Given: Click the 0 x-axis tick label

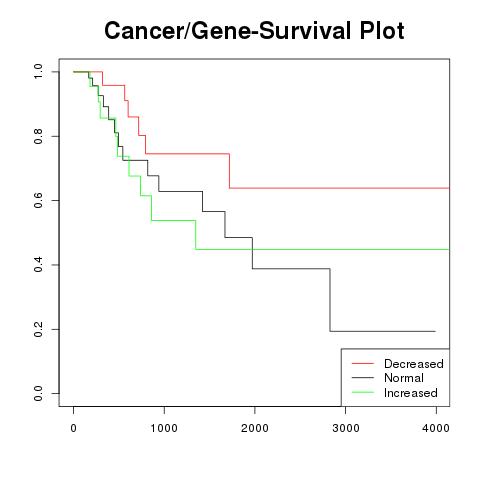Looking at the screenshot, I should (74, 428).
